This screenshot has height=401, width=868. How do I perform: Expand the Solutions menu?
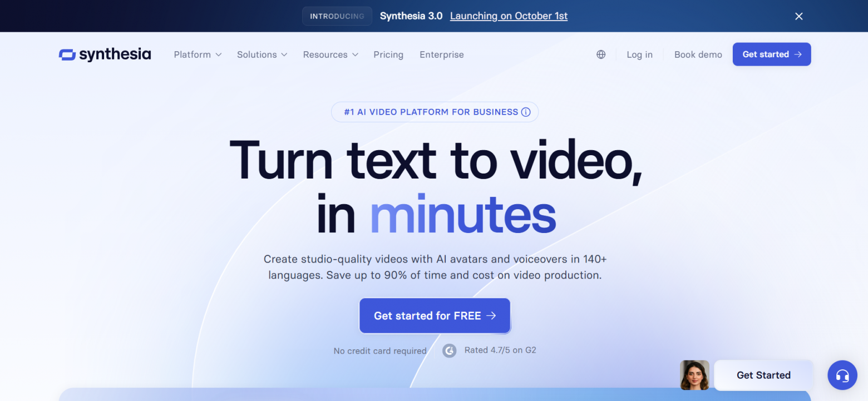pos(262,55)
